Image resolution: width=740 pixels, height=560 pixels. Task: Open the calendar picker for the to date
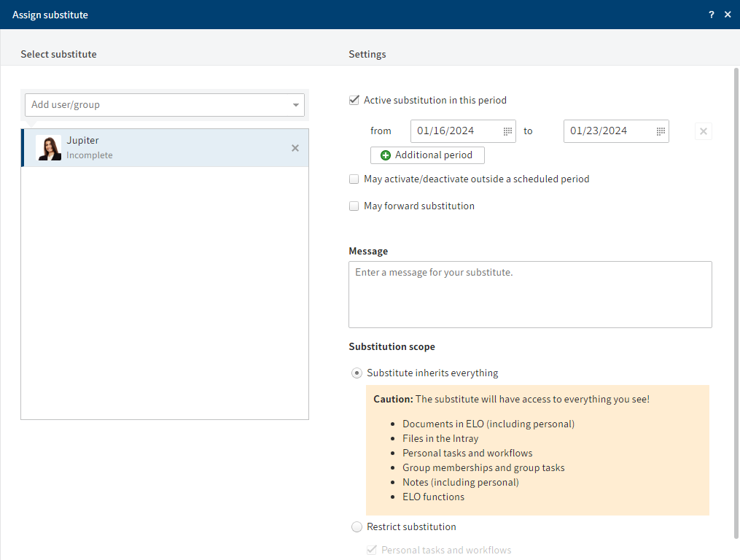coord(661,131)
